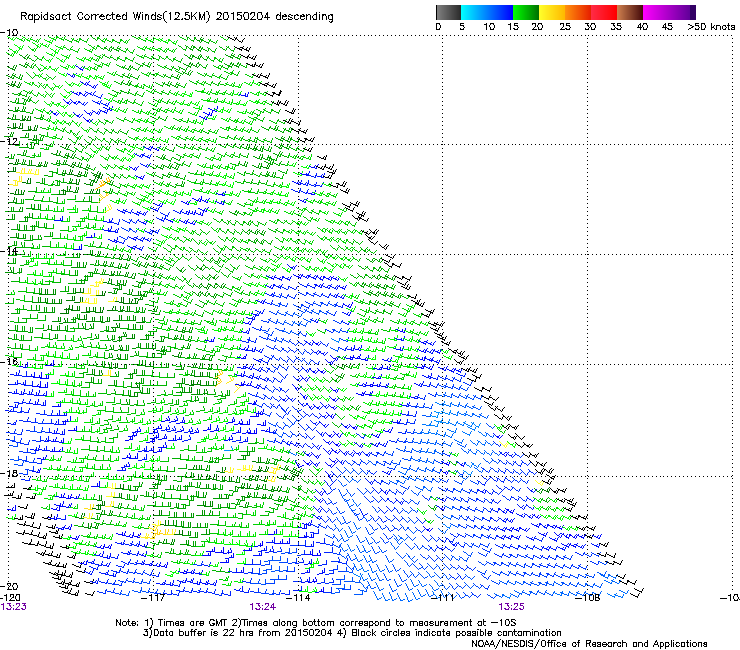Click the '-114' longitude axis label
Viewport: 740px width, 650px height.
tap(298, 598)
